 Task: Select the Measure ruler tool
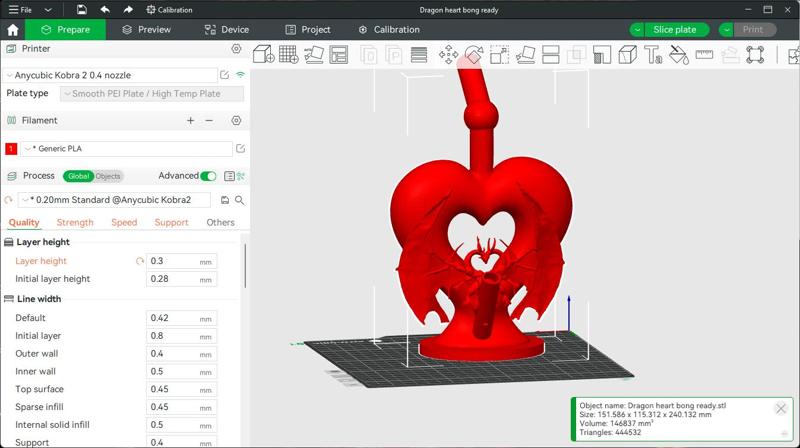click(x=704, y=54)
